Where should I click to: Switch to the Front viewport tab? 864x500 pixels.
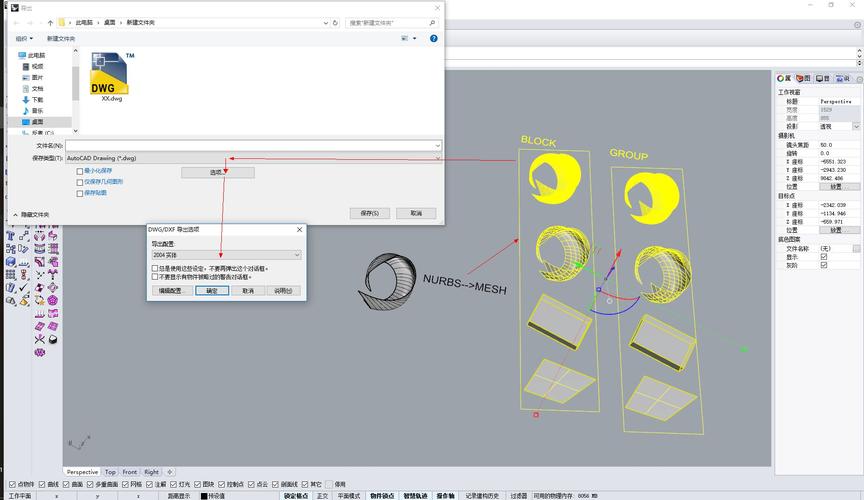[x=130, y=472]
